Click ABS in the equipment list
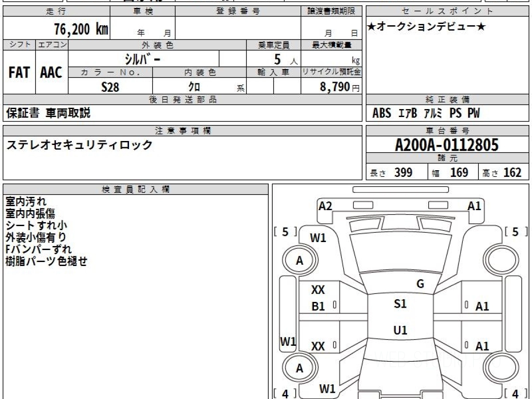532x399 pixels. click(x=382, y=113)
